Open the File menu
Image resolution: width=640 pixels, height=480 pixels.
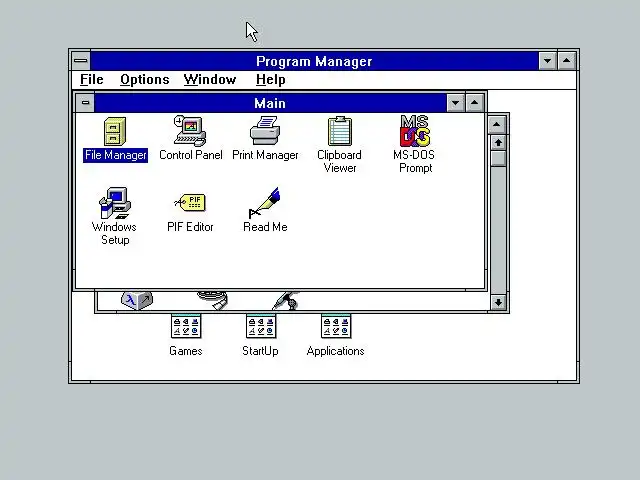click(x=91, y=80)
